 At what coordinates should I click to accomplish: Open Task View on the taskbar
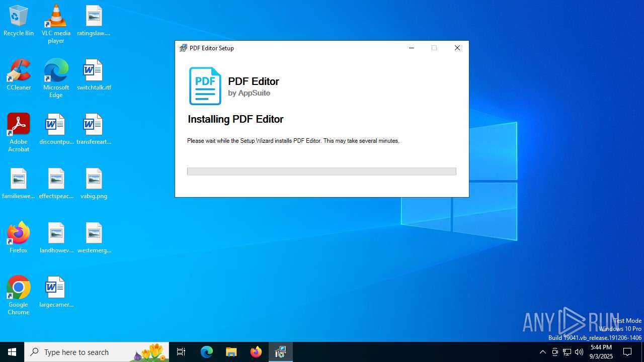pos(181,352)
